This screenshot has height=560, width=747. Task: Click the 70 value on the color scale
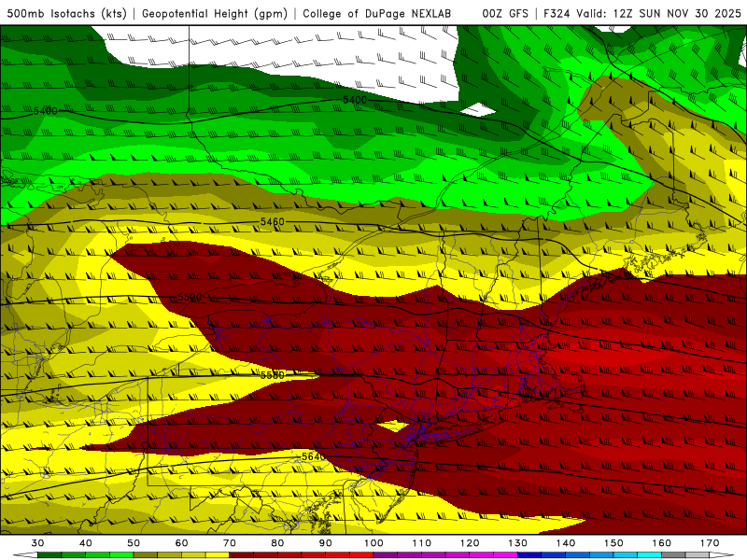pos(230,543)
